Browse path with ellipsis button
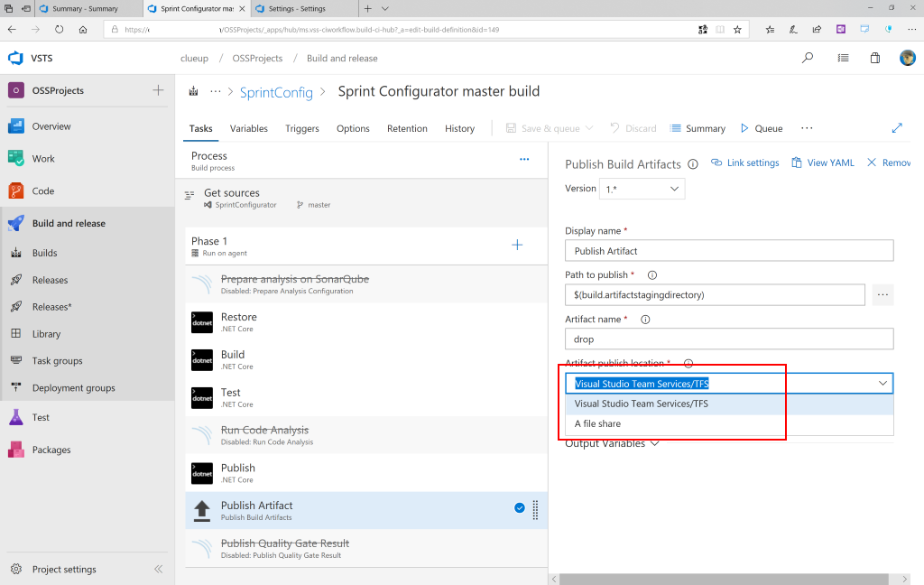Image resolution: width=924 pixels, height=585 pixels. [882, 295]
